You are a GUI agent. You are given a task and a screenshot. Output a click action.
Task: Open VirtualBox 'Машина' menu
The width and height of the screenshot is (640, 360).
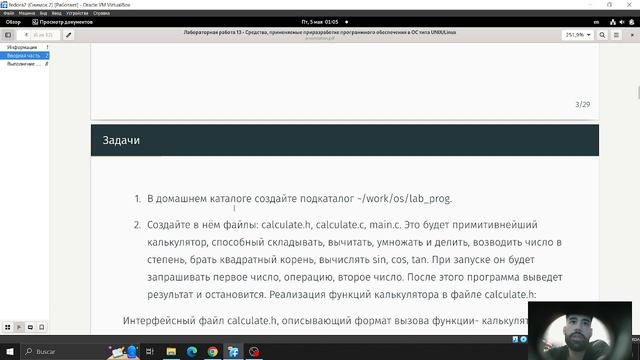click(27, 13)
